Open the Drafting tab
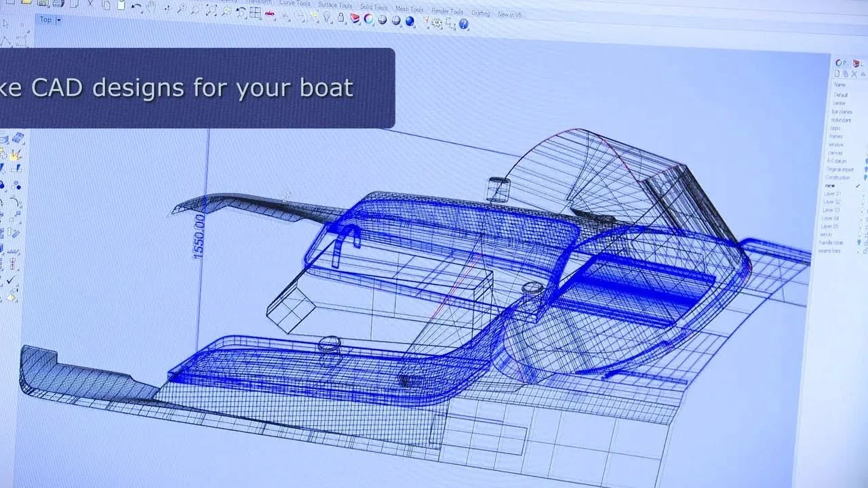The width and height of the screenshot is (868, 488). pyautogui.click(x=481, y=13)
